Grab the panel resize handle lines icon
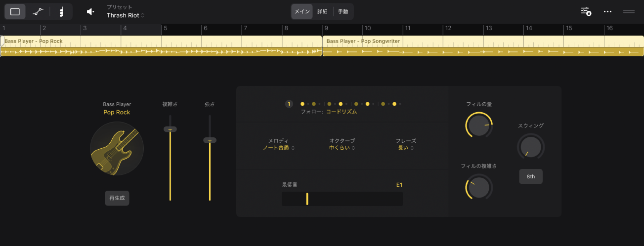 (x=629, y=11)
